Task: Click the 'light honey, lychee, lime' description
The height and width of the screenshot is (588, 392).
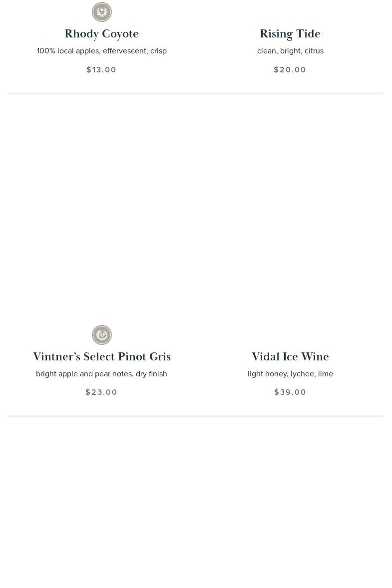Action: (290, 373)
